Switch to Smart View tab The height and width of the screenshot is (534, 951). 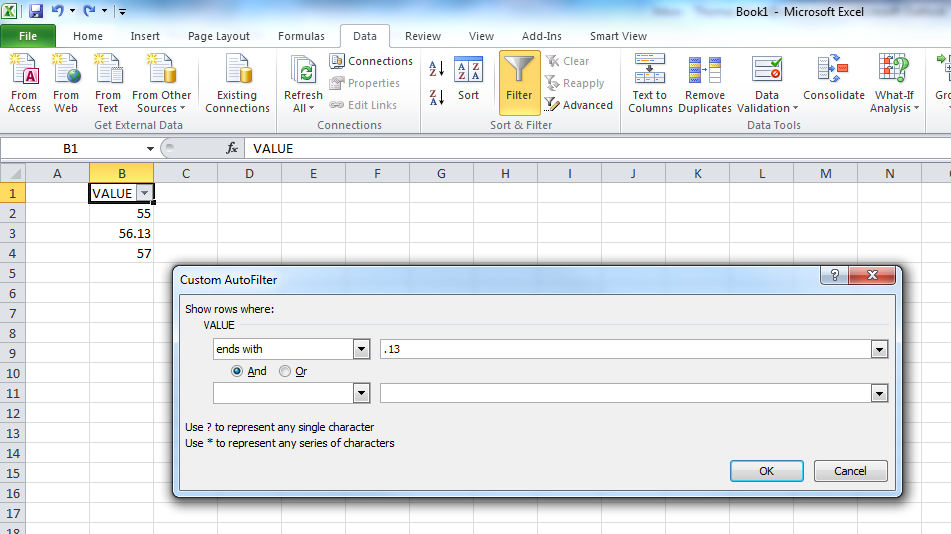click(x=618, y=36)
